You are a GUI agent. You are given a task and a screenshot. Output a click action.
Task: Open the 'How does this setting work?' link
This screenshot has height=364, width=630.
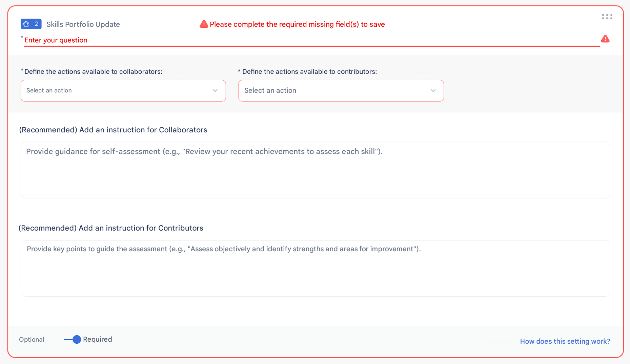coord(565,341)
